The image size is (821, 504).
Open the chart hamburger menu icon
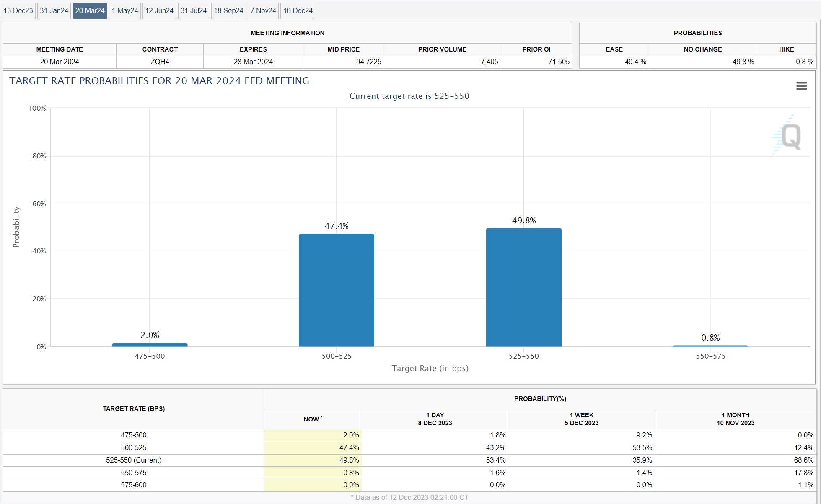[x=801, y=86]
